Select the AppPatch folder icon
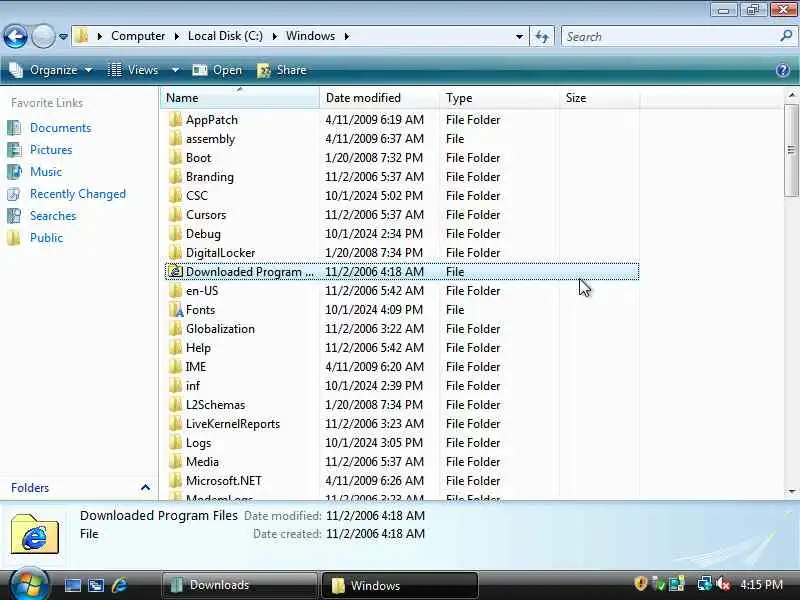The image size is (800, 600). click(x=175, y=119)
